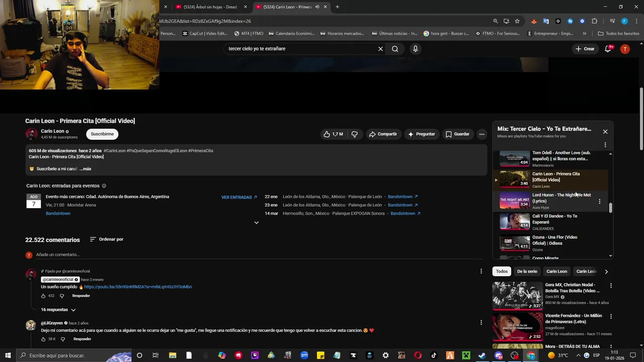Open the Crear menu
This screenshot has height=362, width=644.
click(585, 49)
